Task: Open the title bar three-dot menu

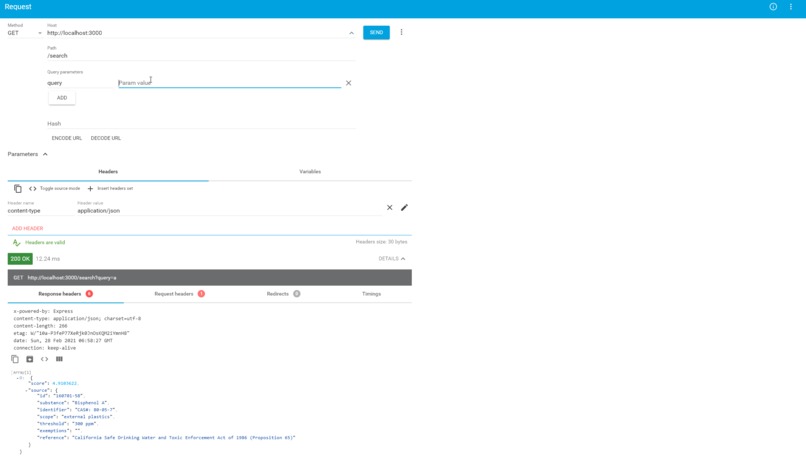Action: 791,7
